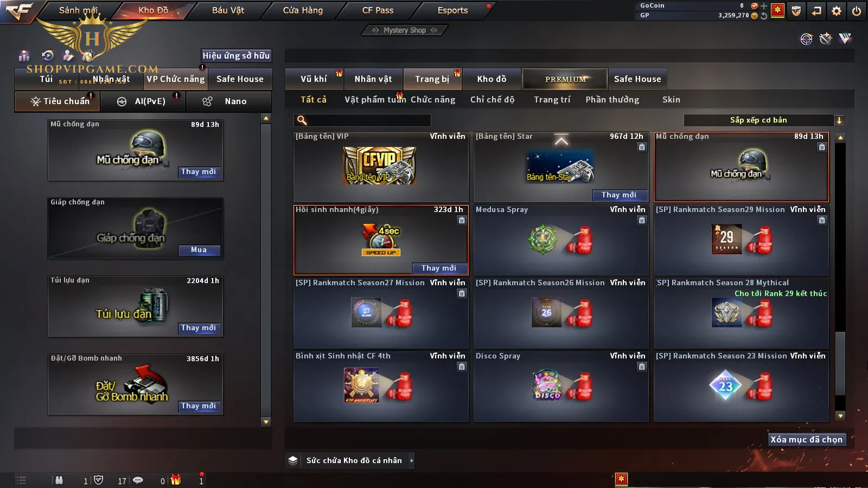Viewport: 868px width, 488px height.
Task: Click Mua button for Giáp chống đạn
Action: click(199, 250)
